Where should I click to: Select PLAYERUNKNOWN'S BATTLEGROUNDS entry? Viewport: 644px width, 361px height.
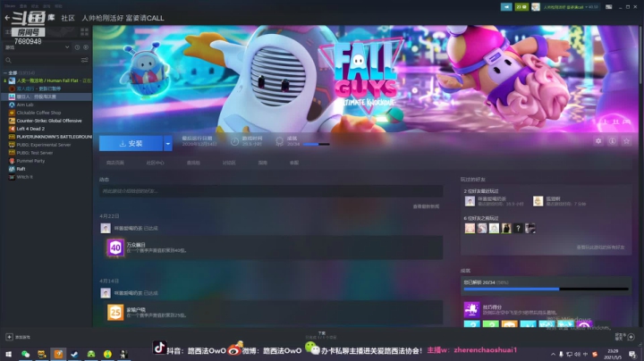(47, 137)
